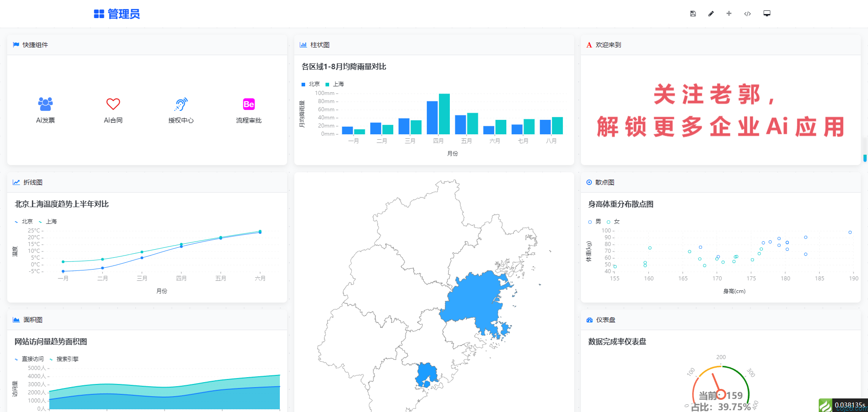Toggle 直接访问 series in area chart legend
This screenshot has width=868, height=412.
pos(29,359)
